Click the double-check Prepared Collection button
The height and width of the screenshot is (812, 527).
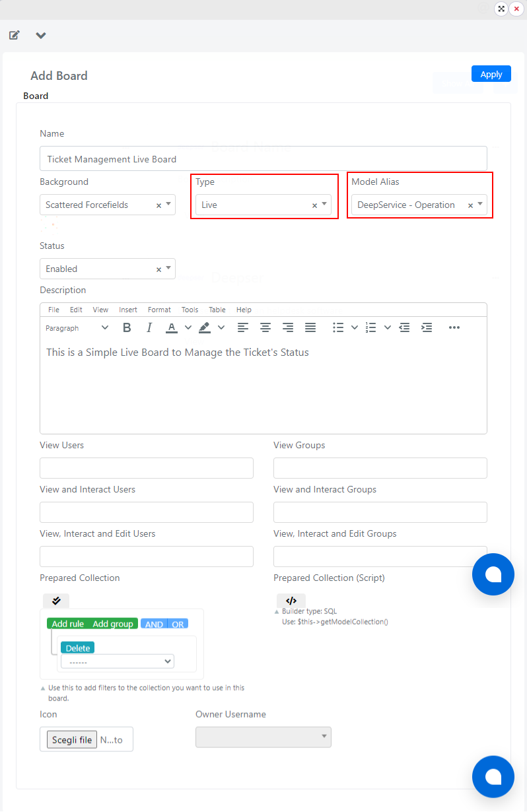[56, 601]
